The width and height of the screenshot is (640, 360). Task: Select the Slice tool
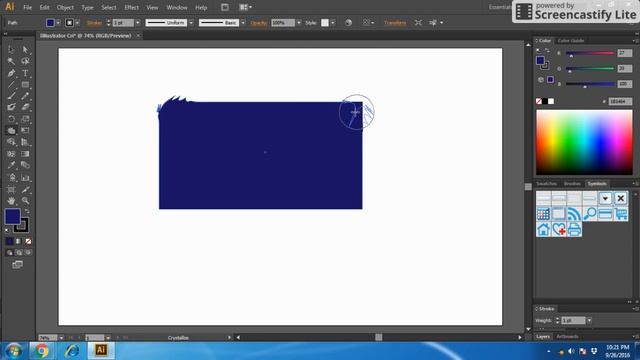[x=25, y=189]
